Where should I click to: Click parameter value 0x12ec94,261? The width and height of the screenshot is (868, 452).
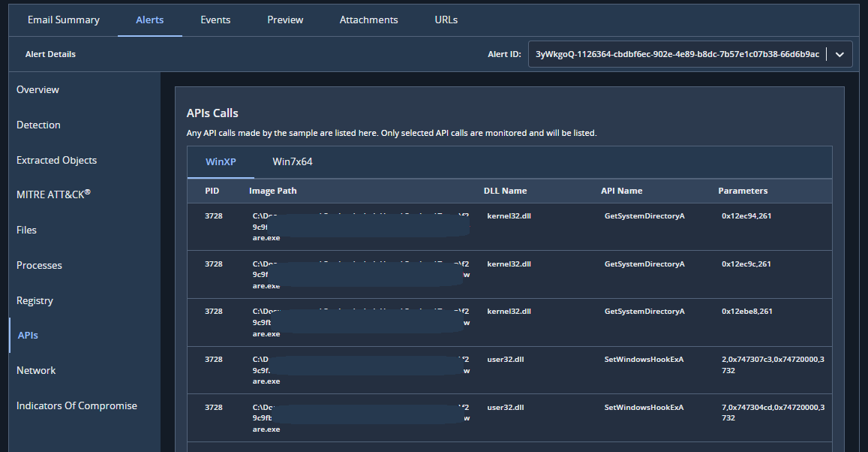pos(746,216)
